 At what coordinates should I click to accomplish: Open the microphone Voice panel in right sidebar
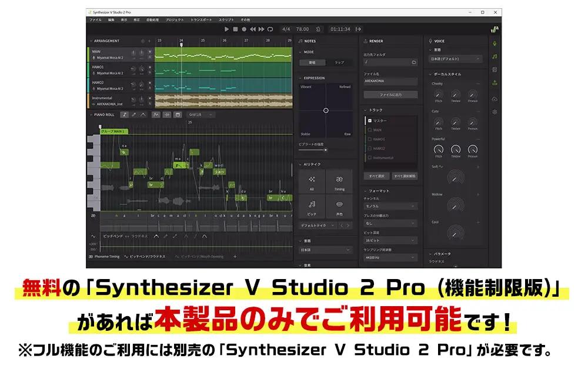coord(495,44)
